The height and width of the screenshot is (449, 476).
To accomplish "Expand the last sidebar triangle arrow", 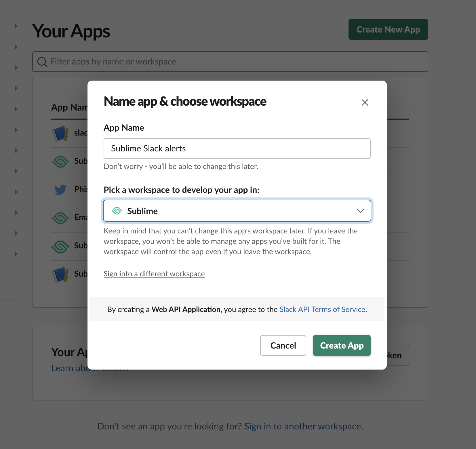I will tap(16, 254).
